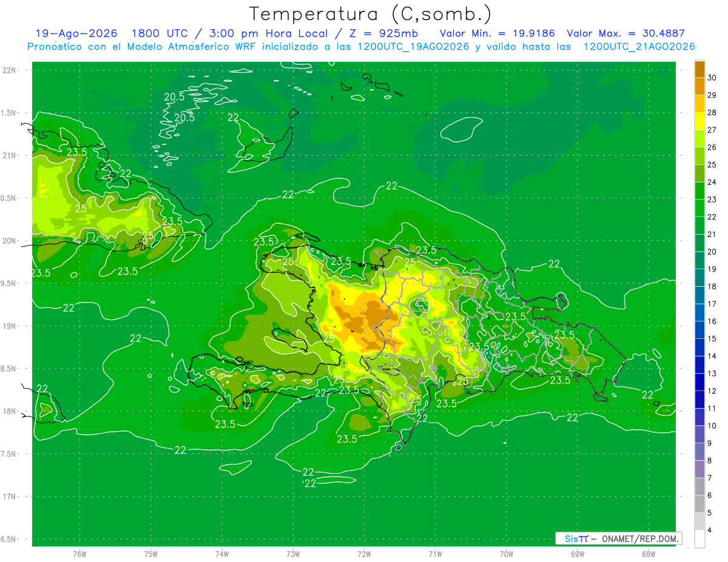The width and height of the screenshot is (728, 562).
Task: Click the '69W' longitude axis label
Action: coord(578,554)
